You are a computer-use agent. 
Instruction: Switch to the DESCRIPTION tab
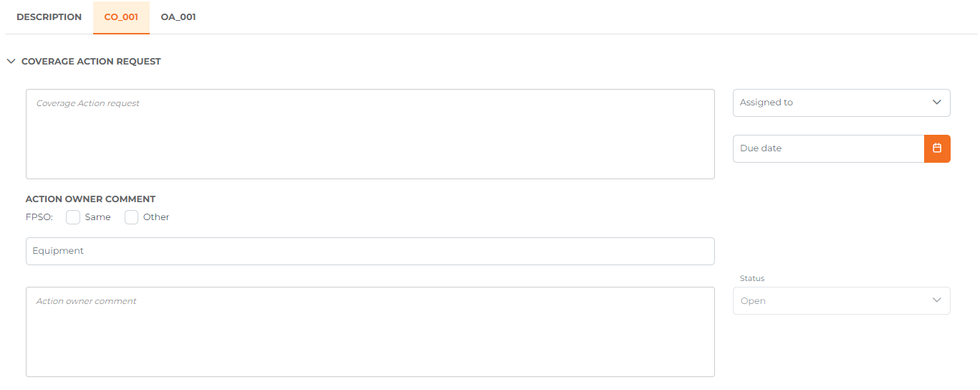click(x=49, y=17)
